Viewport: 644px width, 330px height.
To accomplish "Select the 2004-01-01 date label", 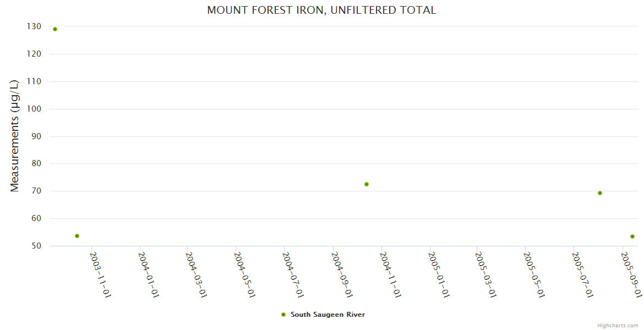I will (x=149, y=275).
